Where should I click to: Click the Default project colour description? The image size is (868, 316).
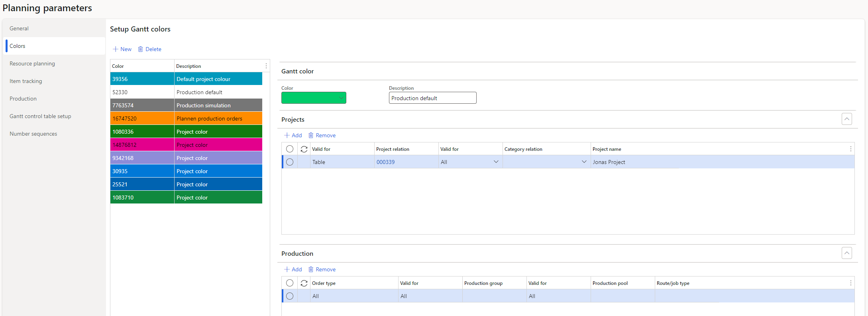click(218, 79)
